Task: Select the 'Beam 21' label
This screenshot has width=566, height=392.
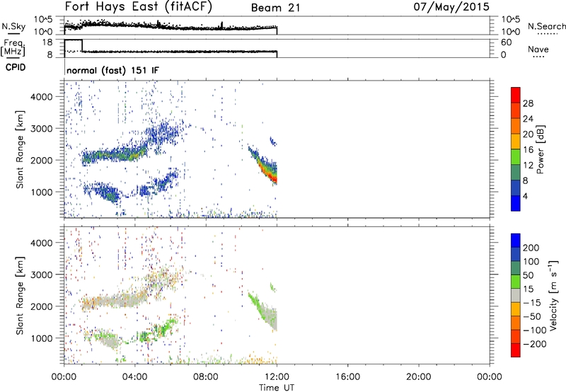Action: [275, 8]
